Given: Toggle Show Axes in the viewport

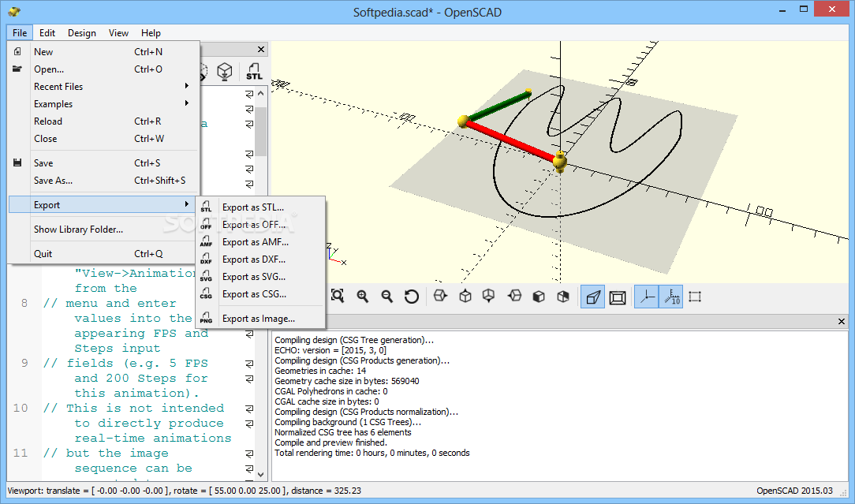Looking at the screenshot, I should pos(647,297).
